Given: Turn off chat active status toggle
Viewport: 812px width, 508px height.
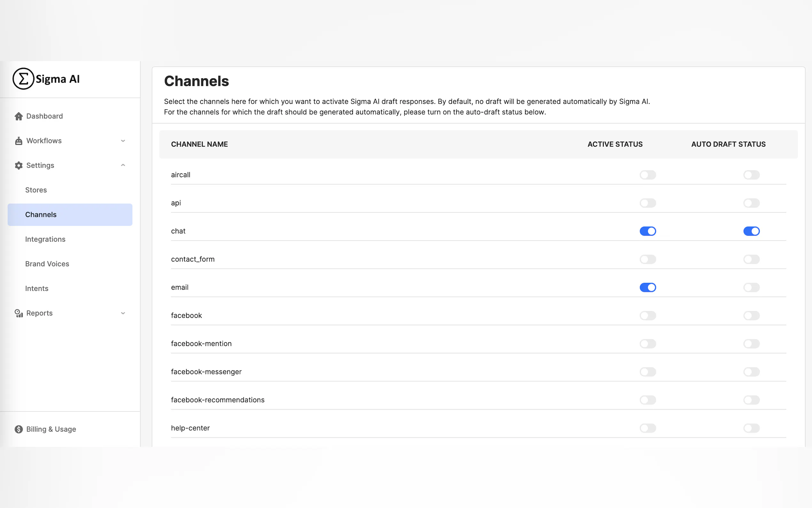Looking at the screenshot, I should tap(647, 231).
